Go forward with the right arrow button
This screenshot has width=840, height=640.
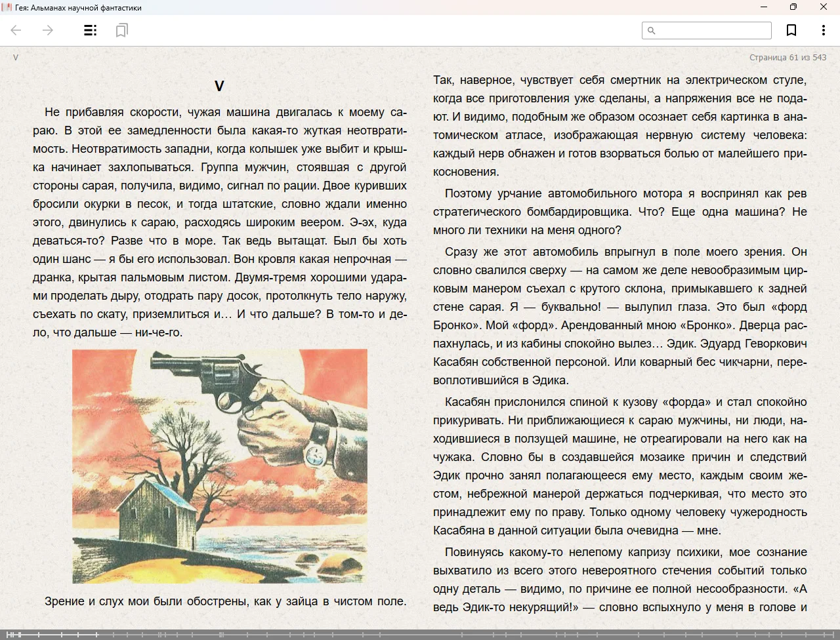[x=48, y=30]
